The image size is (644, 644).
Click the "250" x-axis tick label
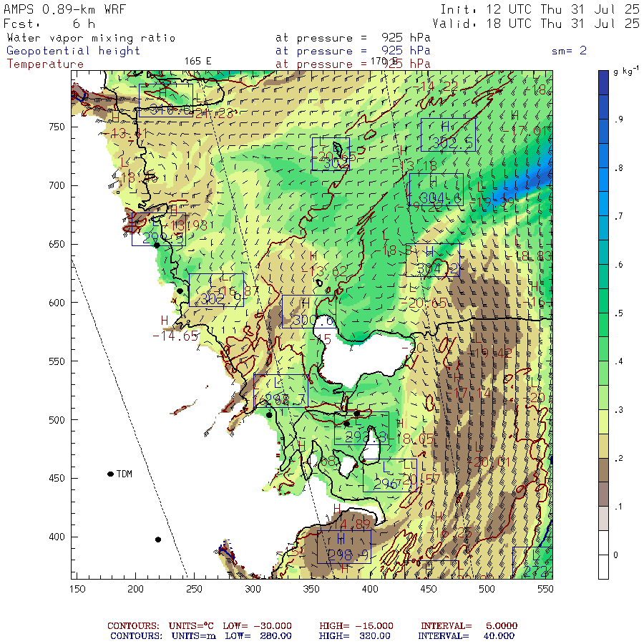(194, 589)
